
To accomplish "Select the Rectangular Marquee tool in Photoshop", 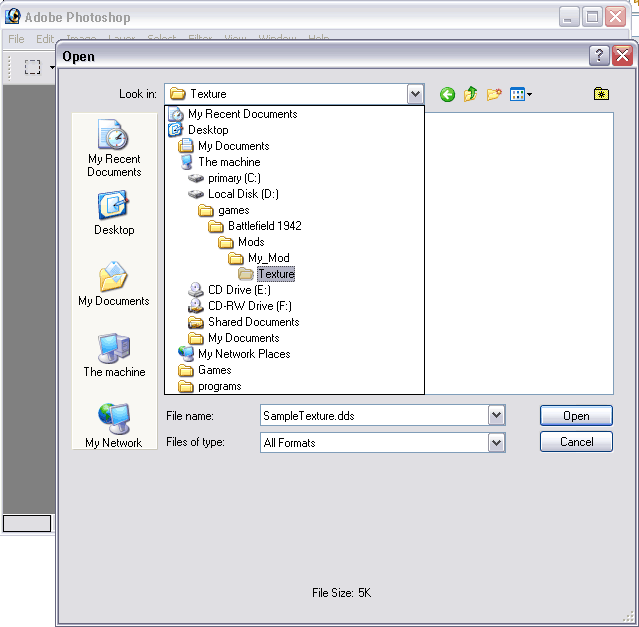I will pos(33,67).
